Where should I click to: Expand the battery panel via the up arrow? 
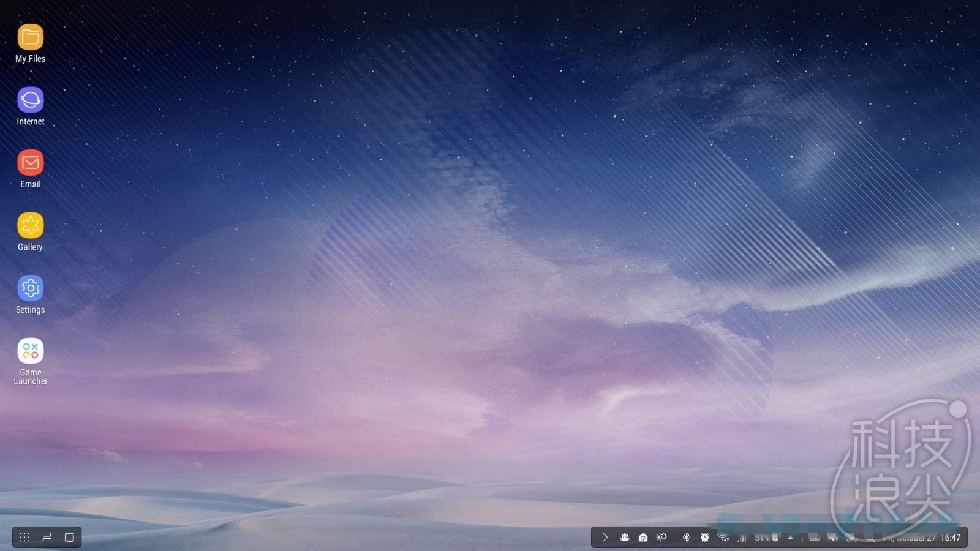tap(791, 537)
